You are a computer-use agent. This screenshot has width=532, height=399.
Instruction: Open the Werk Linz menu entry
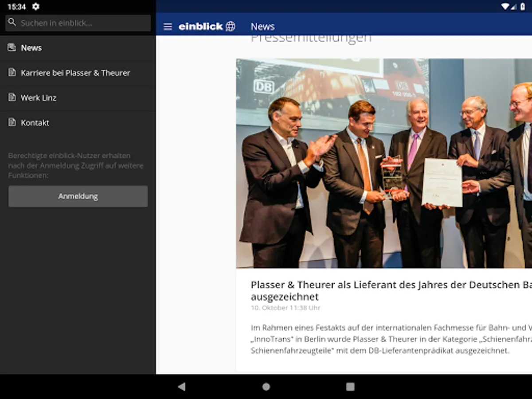pos(78,98)
